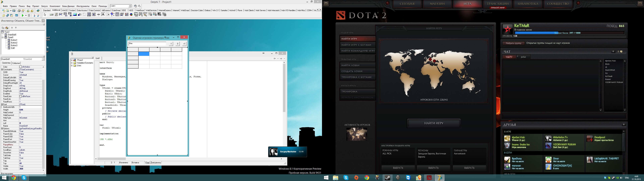The height and width of the screenshot is (181, 644).
Task: Expand the Font property in the Object Inspector
Action: point(2,105)
